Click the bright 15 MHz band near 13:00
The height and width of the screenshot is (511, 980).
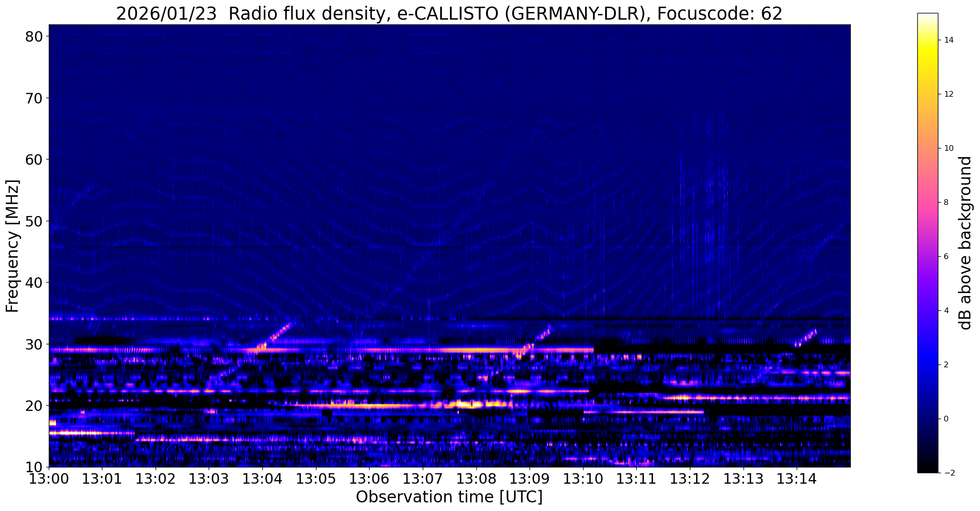[x=92, y=433]
